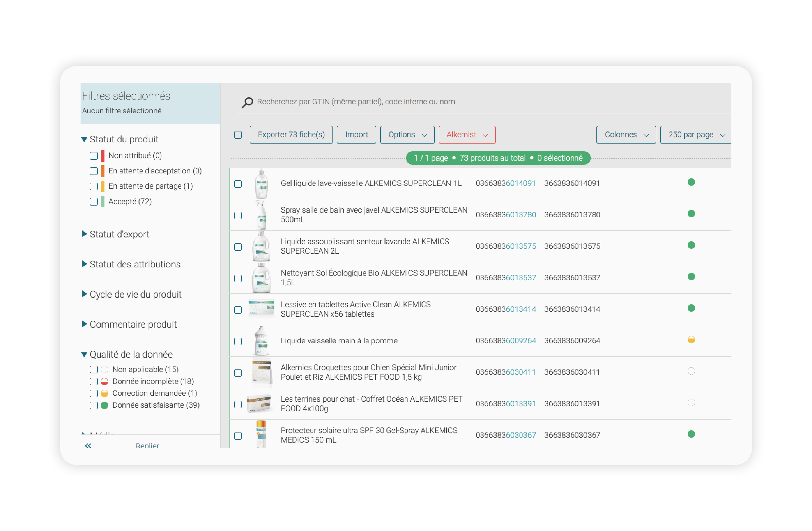Viewport: 812px width, 531px height.
Task: Select the Gel liquide lave-vaisselle row checkbox
Action: point(238,184)
